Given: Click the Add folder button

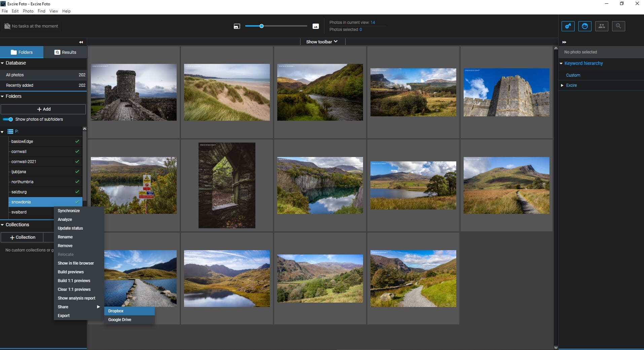Looking at the screenshot, I should point(43,109).
